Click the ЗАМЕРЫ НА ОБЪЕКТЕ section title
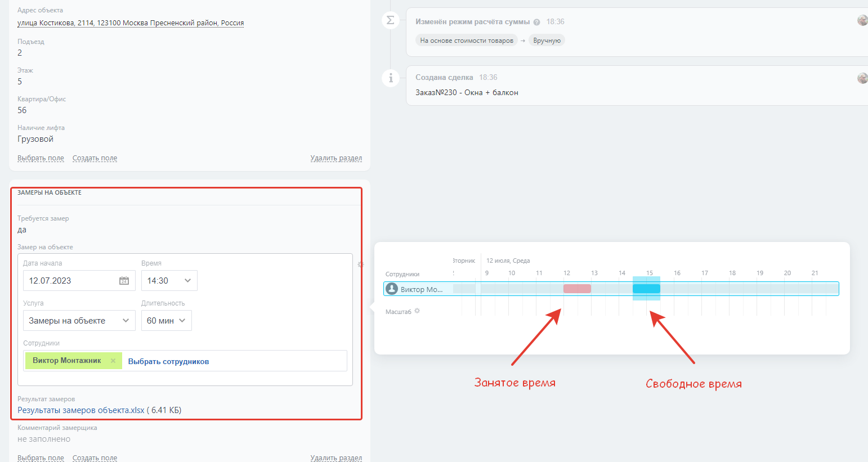868x462 pixels. click(50, 192)
